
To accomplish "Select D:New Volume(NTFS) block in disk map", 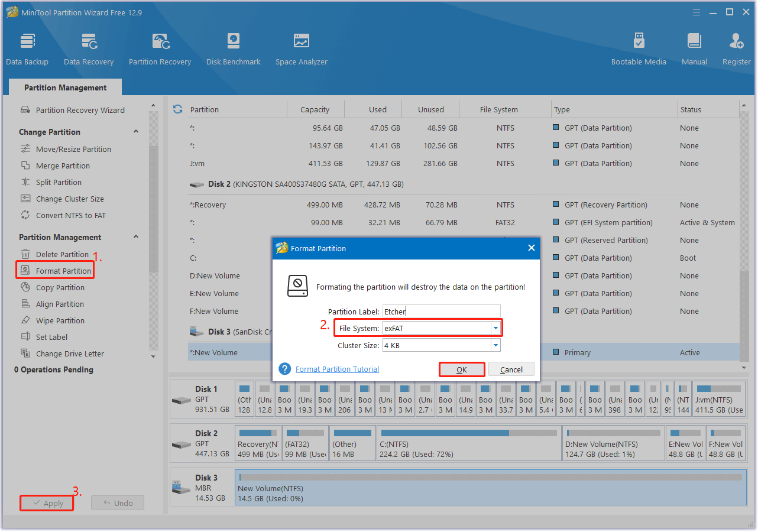I will [x=613, y=443].
